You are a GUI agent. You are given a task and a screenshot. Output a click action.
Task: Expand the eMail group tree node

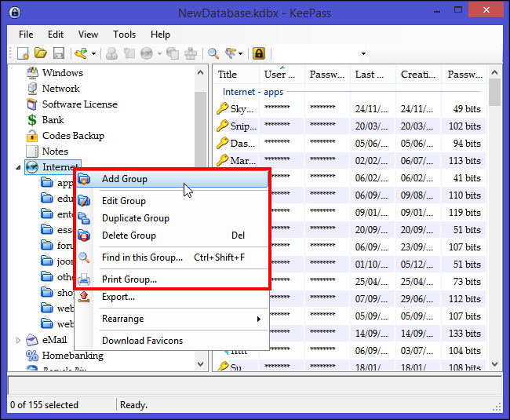coord(19,340)
